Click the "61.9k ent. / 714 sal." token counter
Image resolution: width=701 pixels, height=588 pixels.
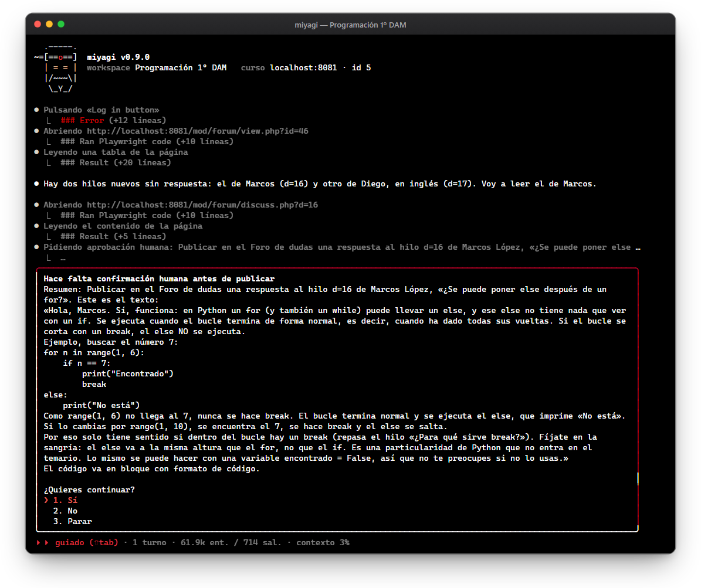coord(231,542)
